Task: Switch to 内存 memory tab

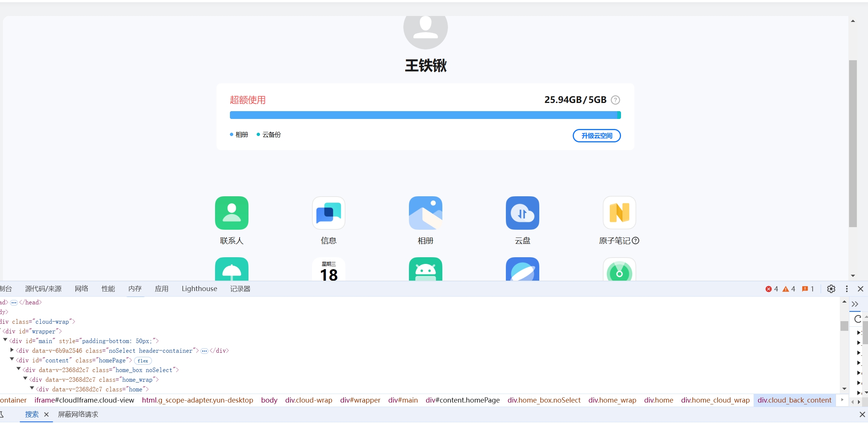Action: pyautogui.click(x=135, y=289)
